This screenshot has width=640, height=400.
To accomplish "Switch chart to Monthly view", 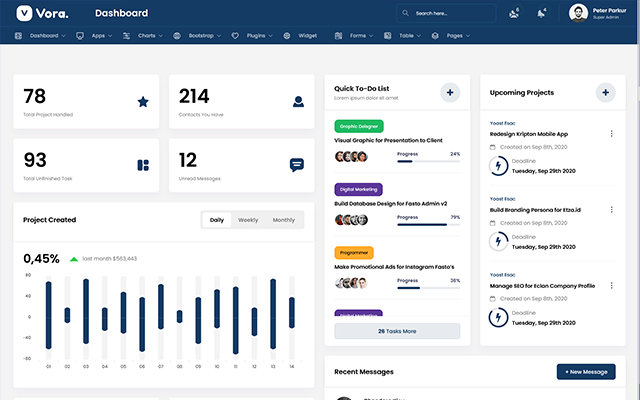I will 284,220.
